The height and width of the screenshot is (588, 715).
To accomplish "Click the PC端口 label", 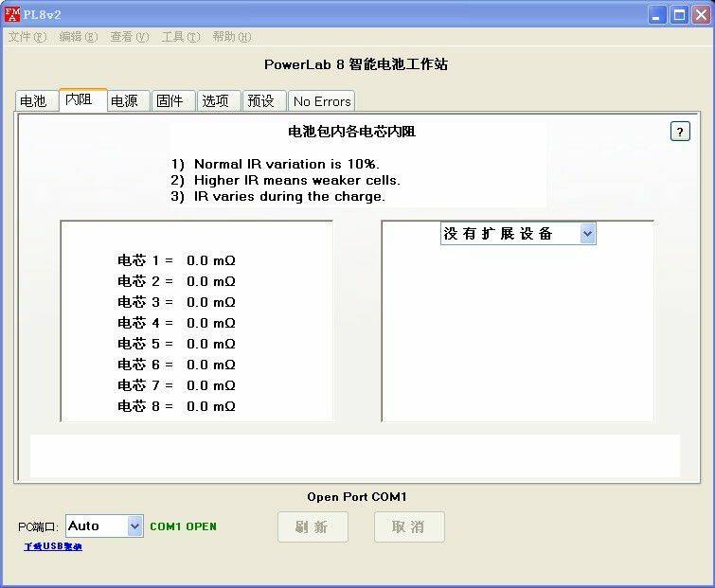I will tap(38, 526).
